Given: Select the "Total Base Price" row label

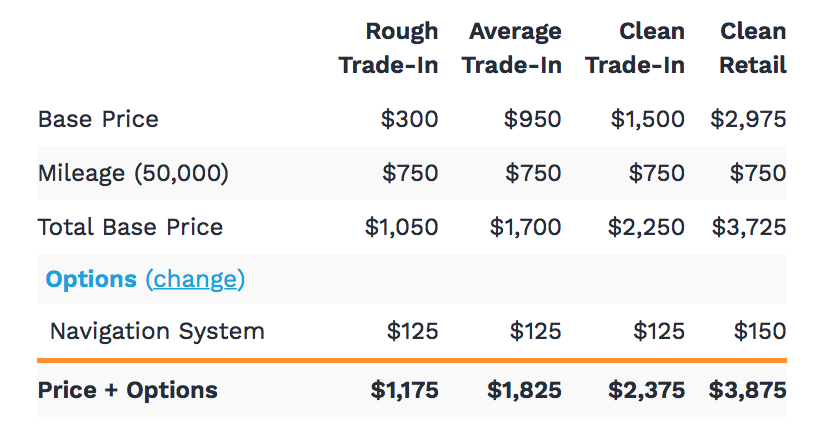Looking at the screenshot, I should pos(130,227).
